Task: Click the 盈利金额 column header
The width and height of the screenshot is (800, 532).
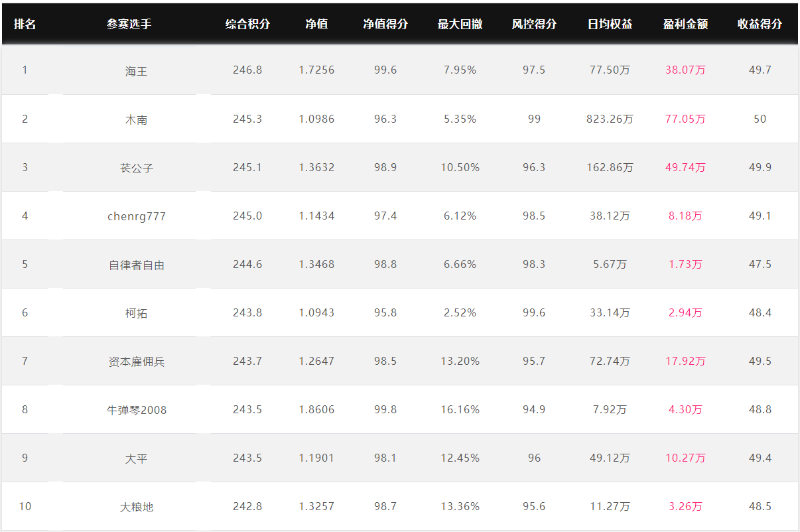Action: 685,24
